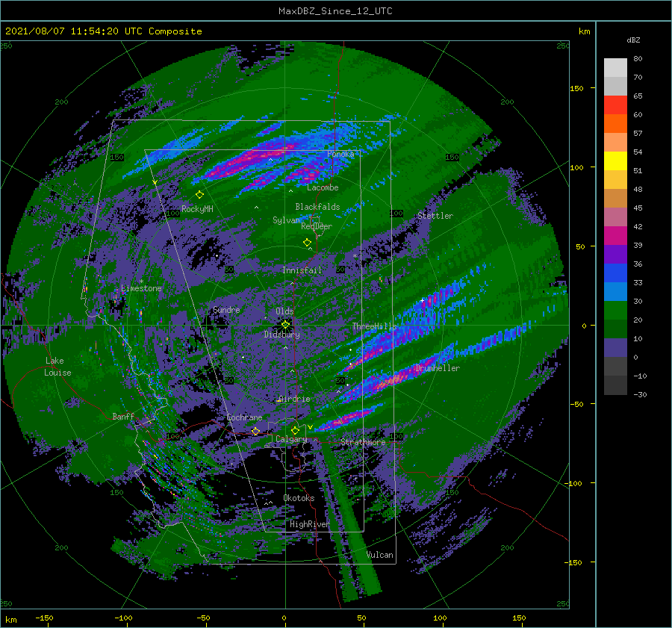The width and height of the screenshot is (672, 628).
Task: Pick the slate 0–10 dBZ legend swatch
Action: (x=615, y=348)
